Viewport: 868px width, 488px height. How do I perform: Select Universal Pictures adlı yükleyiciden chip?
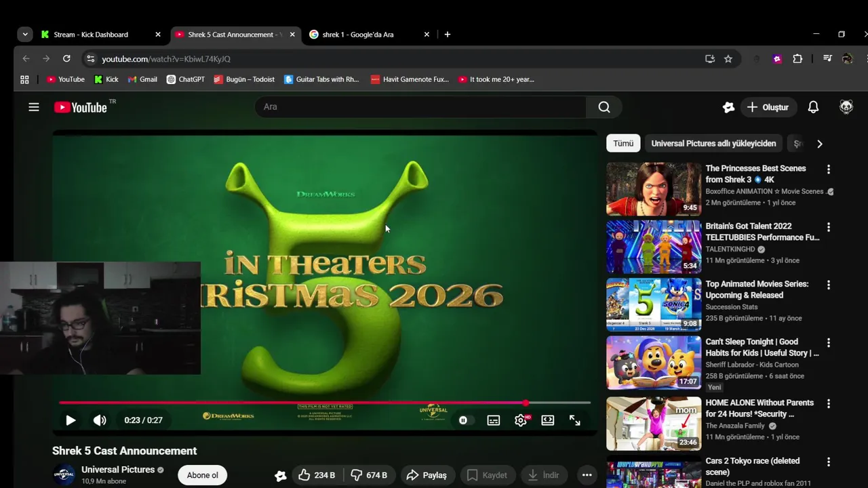coord(713,144)
